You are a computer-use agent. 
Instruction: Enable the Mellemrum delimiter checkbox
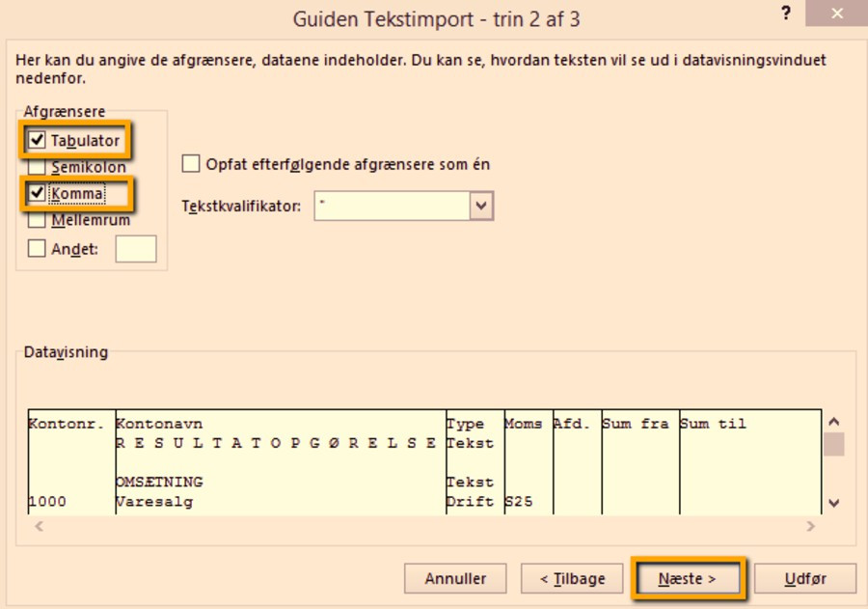[39, 220]
